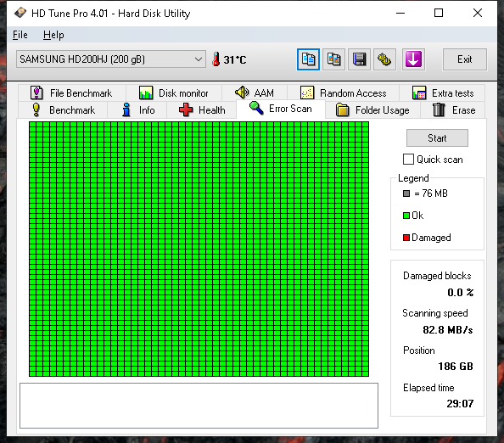Viewport: 504px width, 443px height.
Task: Click the '0.0 %' damaged blocks value
Action: (x=461, y=292)
